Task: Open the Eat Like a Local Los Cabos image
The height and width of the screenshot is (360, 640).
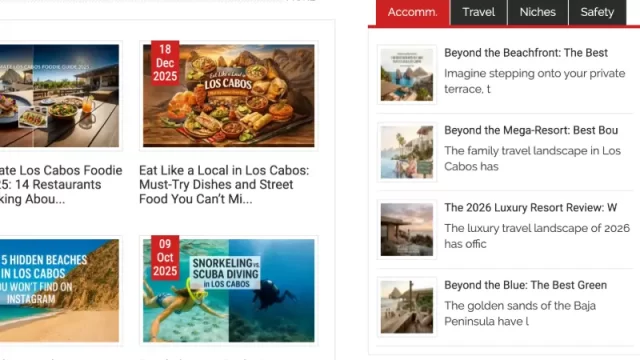Action: [229, 96]
